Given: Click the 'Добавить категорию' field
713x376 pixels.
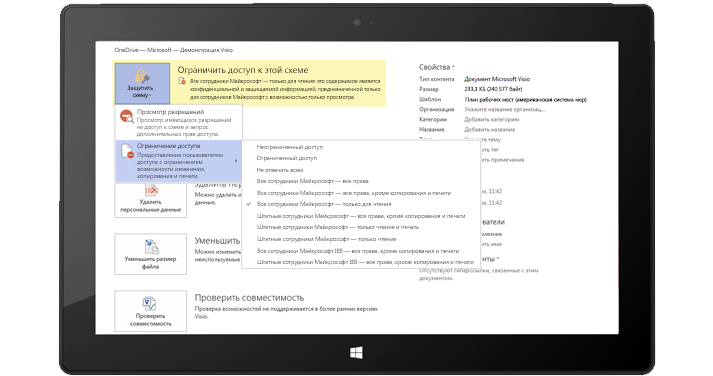Looking at the screenshot, I should (492, 120).
